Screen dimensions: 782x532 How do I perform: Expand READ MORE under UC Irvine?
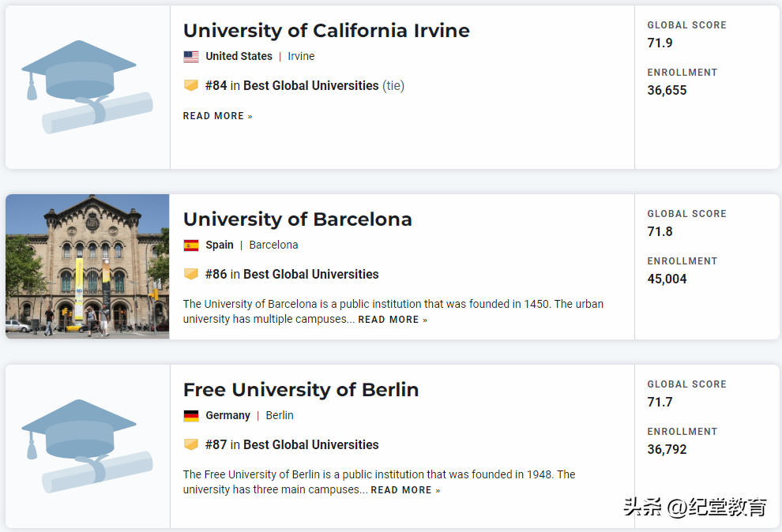pyautogui.click(x=218, y=116)
